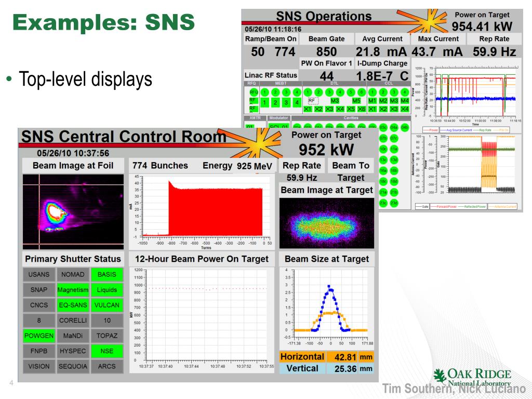The height and width of the screenshot is (399, 532).
Task: Select the CCL X3 transmitter indicator
Action: 394,109
